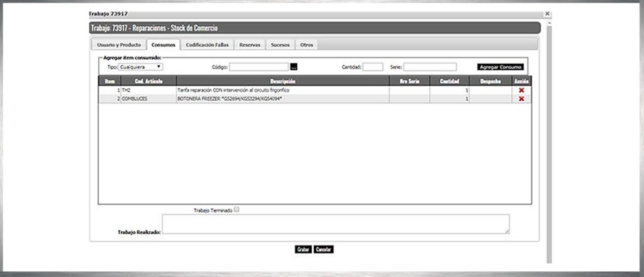Screen dimensions: 644x277
Task: Click the Descripción column header
Action: pos(282,81)
